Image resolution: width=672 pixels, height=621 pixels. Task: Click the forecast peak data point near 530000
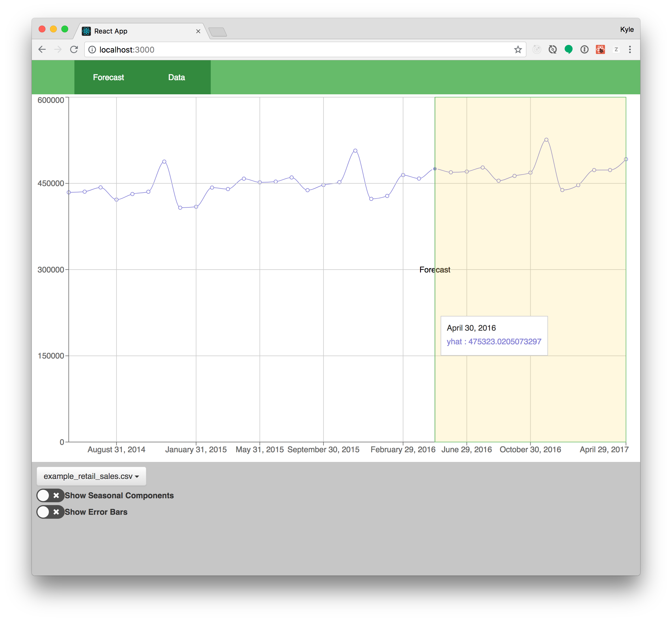point(546,140)
